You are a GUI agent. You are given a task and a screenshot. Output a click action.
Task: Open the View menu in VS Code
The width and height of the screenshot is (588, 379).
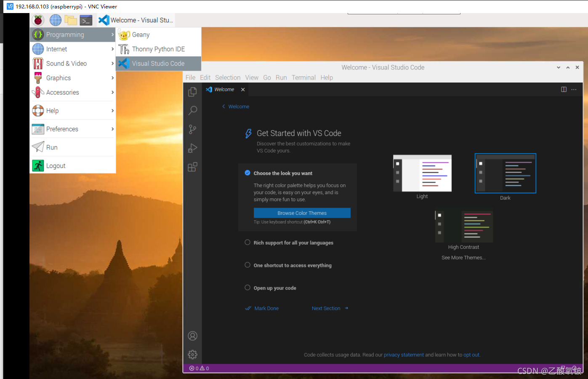(x=252, y=77)
